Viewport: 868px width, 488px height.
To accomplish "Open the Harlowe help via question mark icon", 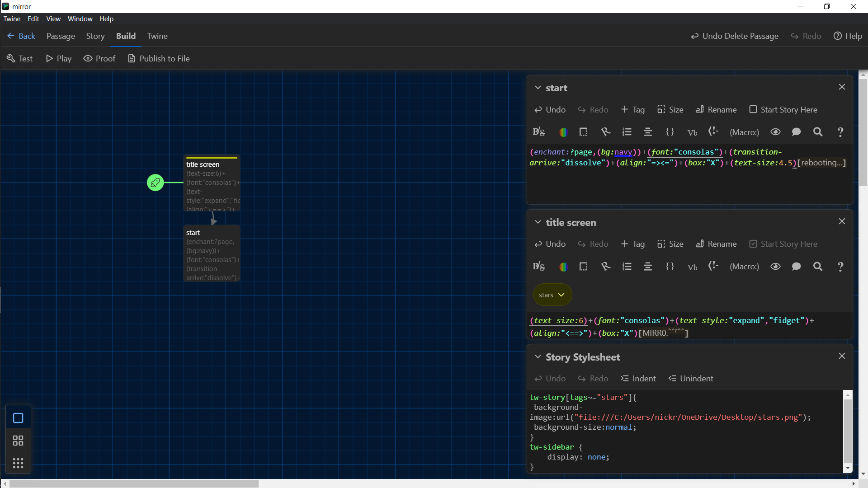I will click(840, 131).
